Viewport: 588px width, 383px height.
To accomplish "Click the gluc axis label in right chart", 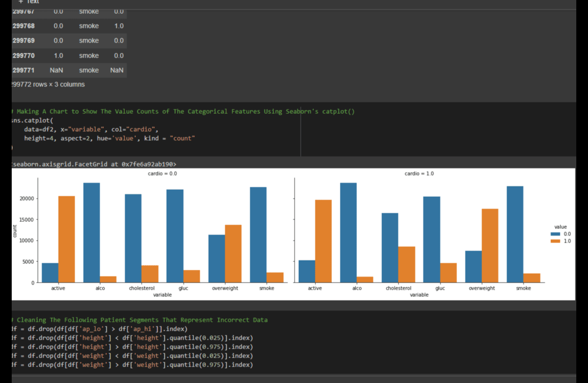I will (440, 288).
